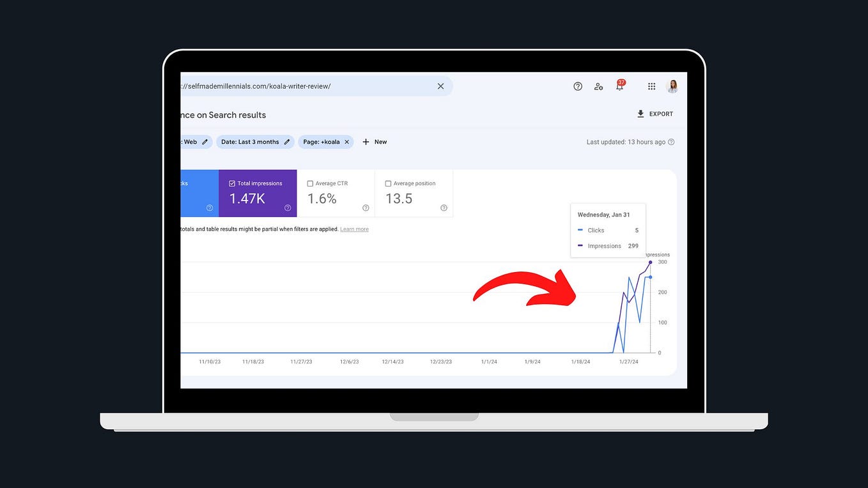Screen dimensions: 868x488
Task: Enable the Average CTR checkbox
Action: coord(311,183)
